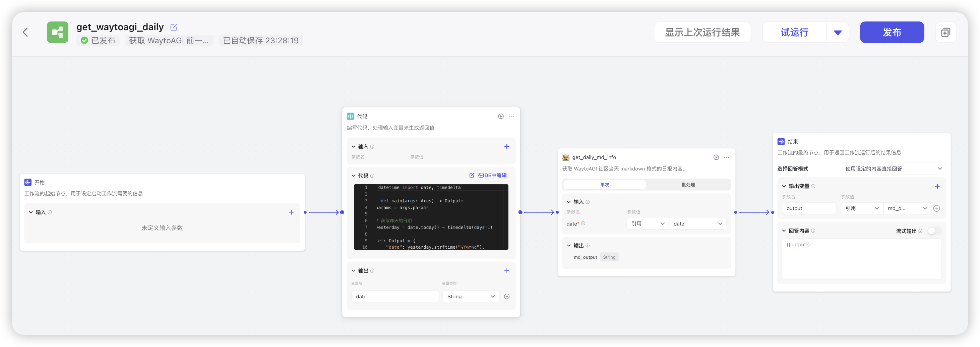The height and width of the screenshot is (347, 980).
Task: Collapse the 输出 section in get_daily_md_info
Action: [569, 246]
